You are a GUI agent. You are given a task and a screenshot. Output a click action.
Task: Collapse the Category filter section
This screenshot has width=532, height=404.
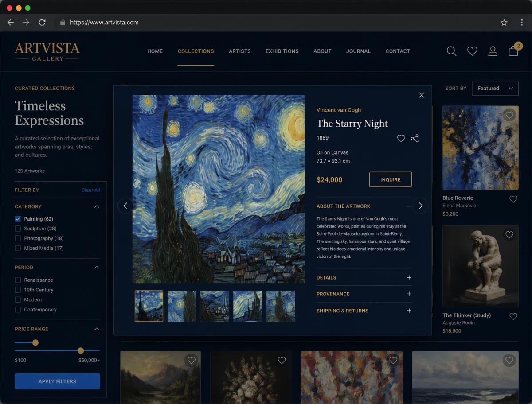pyautogui.click(x=97, y=206)
